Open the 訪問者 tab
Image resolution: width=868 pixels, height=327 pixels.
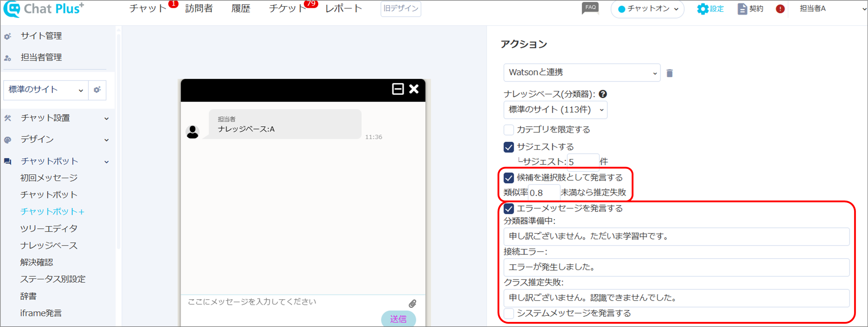[x=199, y=8]
